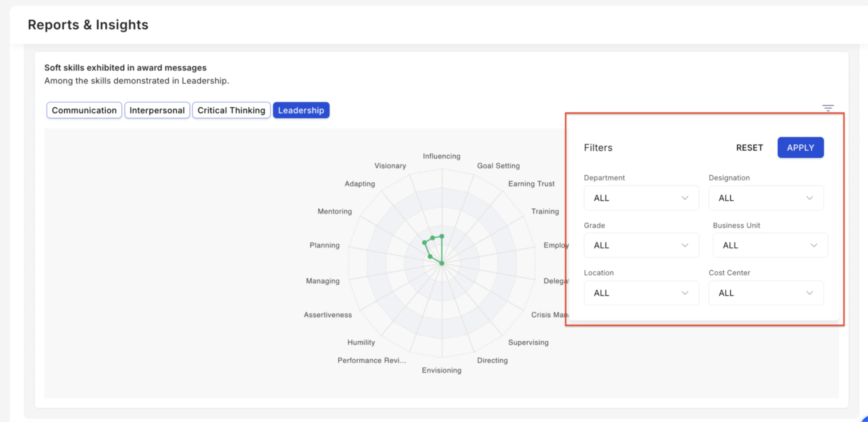Open the Cost Center dropdown
Image resolution: width=868 pixels, height=422 pixels.
[x=766, y=293]
